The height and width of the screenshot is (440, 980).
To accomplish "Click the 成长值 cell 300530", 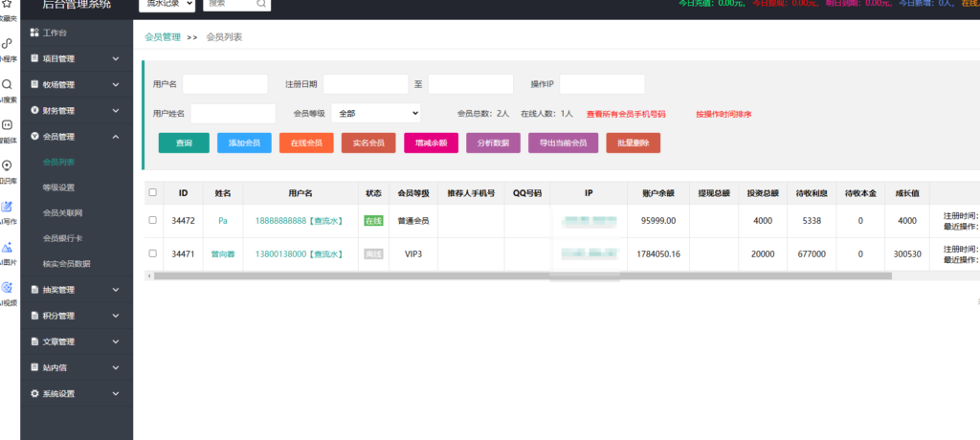I will 907,254.
